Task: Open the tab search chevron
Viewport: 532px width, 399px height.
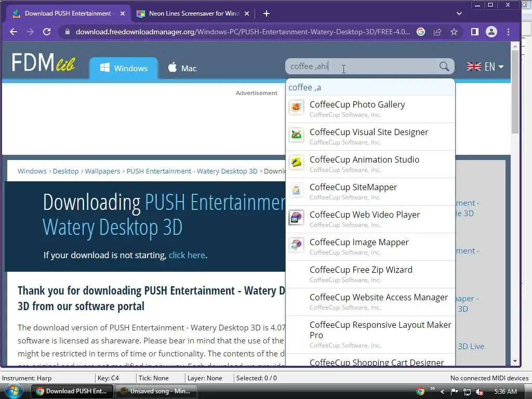Action: 459,14
